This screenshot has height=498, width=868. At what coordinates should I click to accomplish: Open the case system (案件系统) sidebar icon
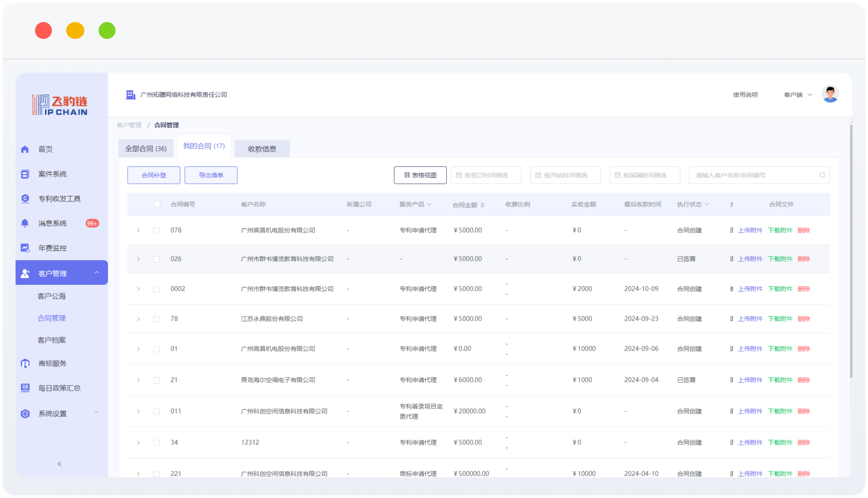25,174
